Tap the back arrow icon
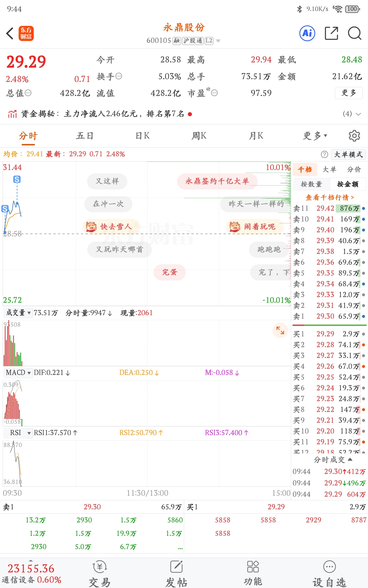This screenshot has width=368, height=588. tap(10, 33)
